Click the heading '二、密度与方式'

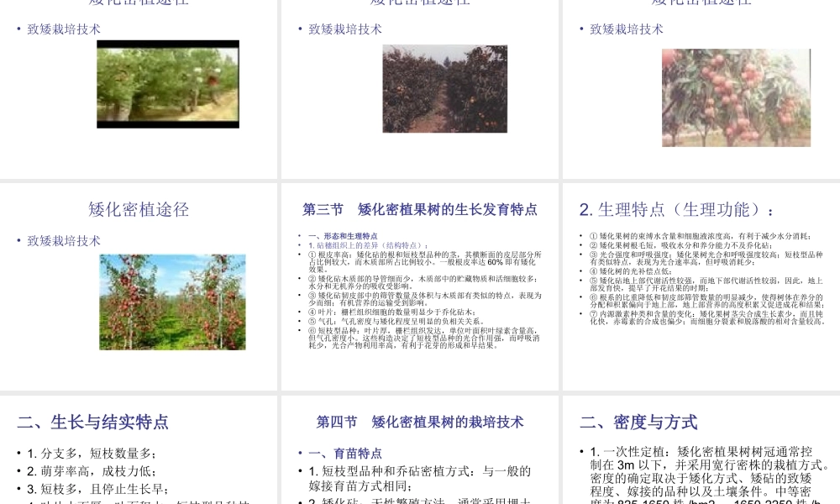click(x=639, y=423)
